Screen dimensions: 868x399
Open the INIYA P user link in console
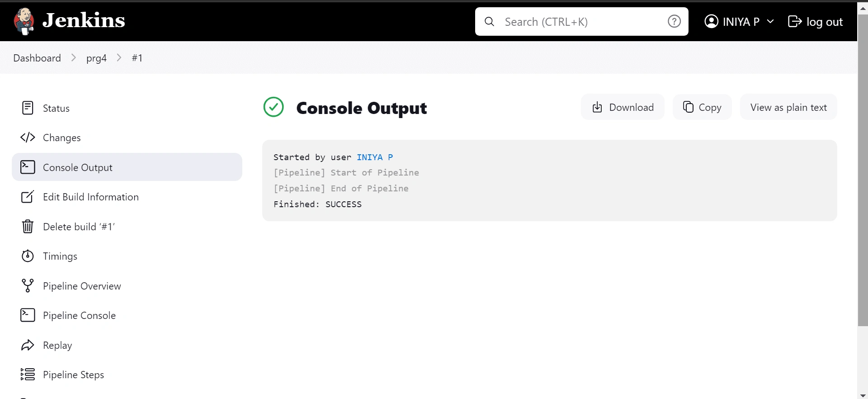(374, 157)
